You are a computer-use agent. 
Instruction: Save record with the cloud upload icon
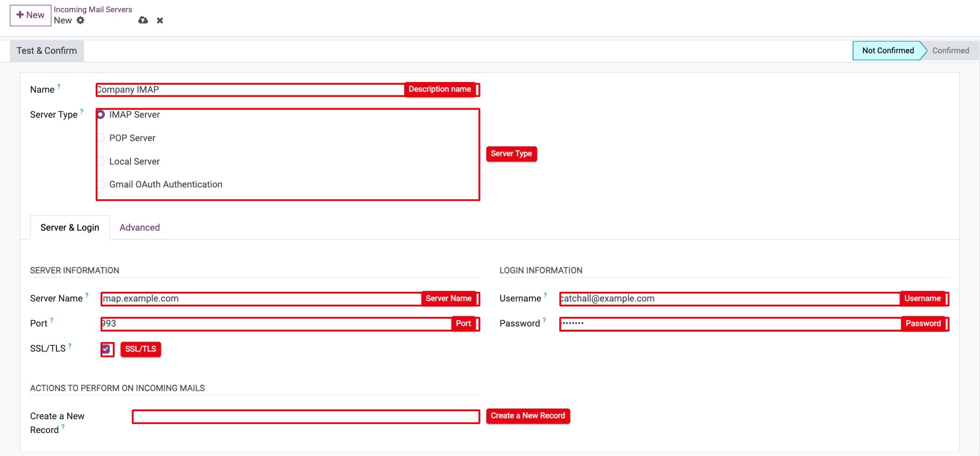point(143,20)
